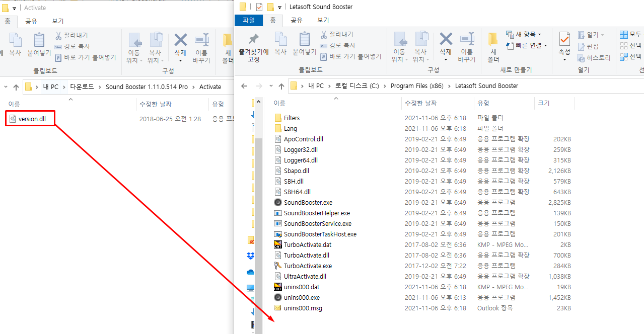644x334 pixels.
Task: Open the 파일 tab in Letasoft window
Action: [x=249, y=20]
